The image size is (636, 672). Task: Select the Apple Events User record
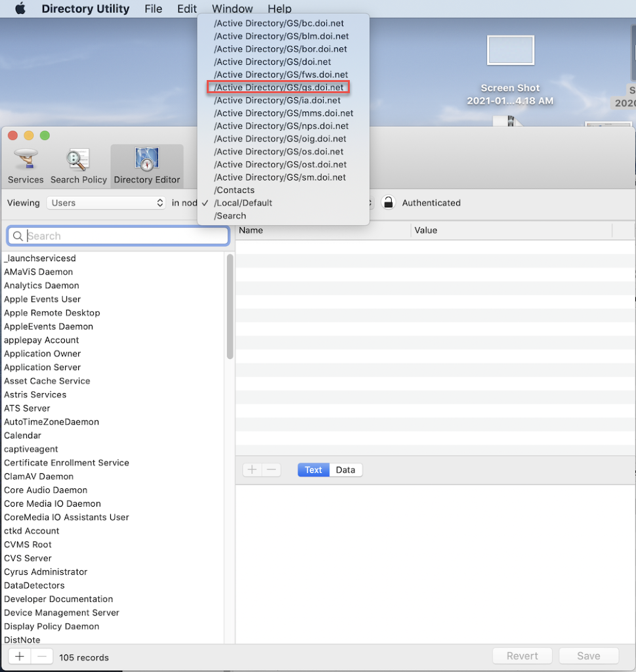pos(113,299)
